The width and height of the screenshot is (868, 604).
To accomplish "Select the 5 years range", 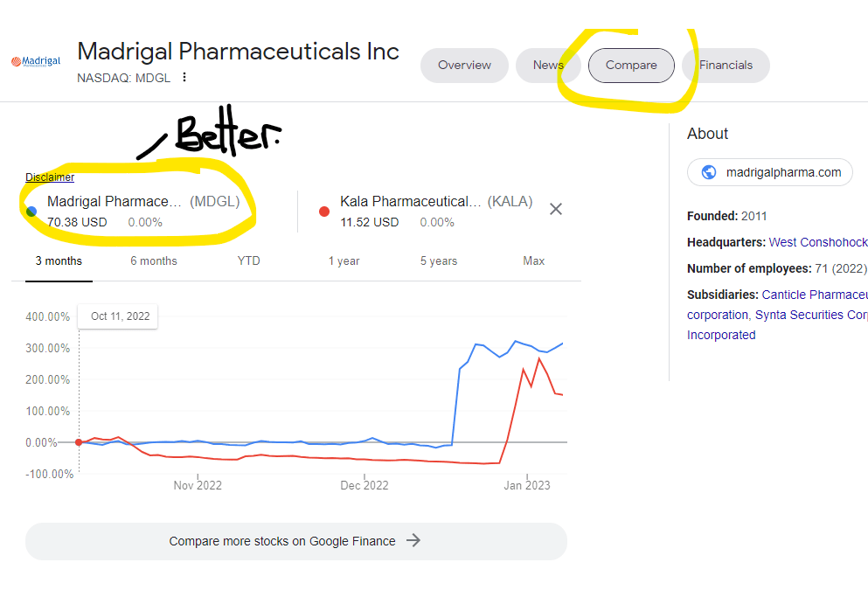I will [438, 260].
